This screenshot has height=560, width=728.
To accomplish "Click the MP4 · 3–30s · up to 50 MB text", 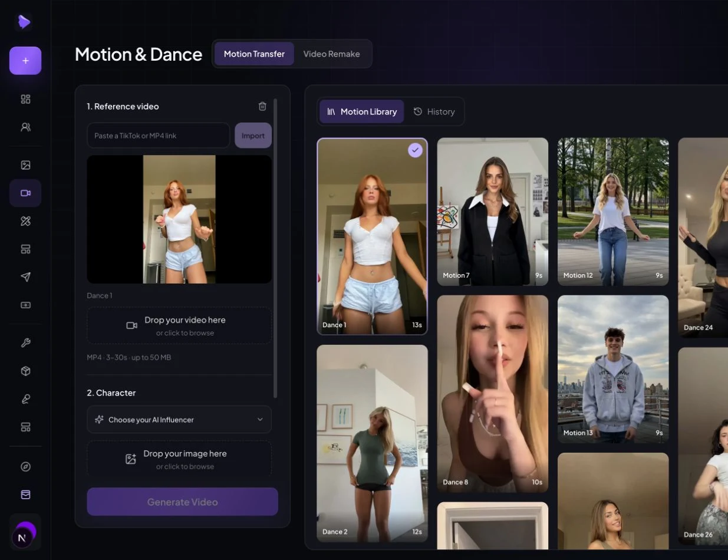I will pyautogui.click(x=129, y=357).
